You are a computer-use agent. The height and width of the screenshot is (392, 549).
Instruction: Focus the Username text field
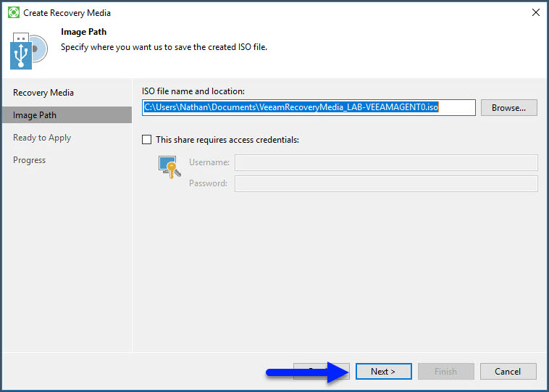(x=386, y=162)
